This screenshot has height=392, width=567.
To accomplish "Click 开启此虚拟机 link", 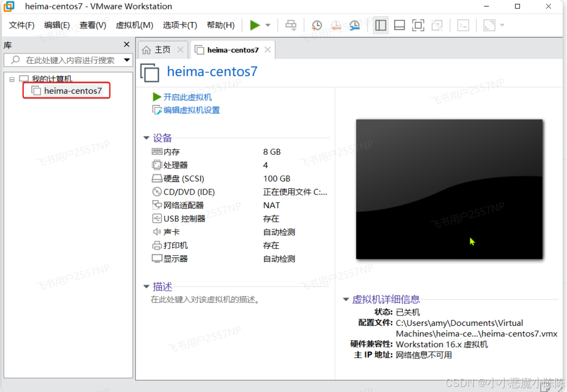I will [x=188, y=97].
